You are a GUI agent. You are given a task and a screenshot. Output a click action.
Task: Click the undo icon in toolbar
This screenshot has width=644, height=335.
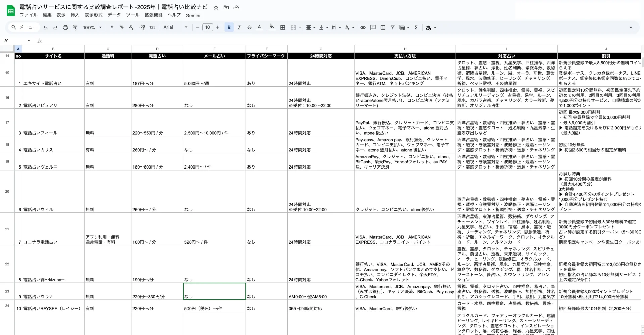tap(45, 28)
